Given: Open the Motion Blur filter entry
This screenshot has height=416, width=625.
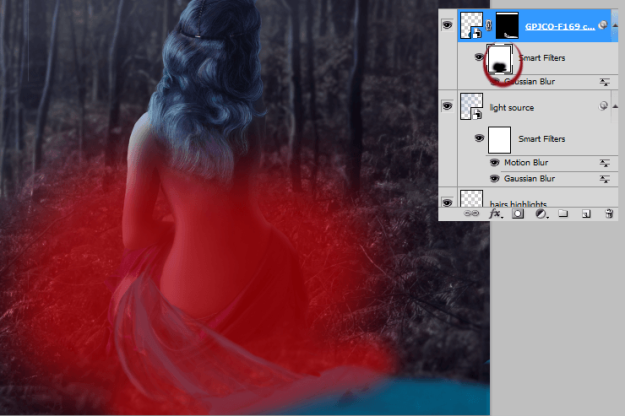Looking at the screenshot, I should [526, 163].
